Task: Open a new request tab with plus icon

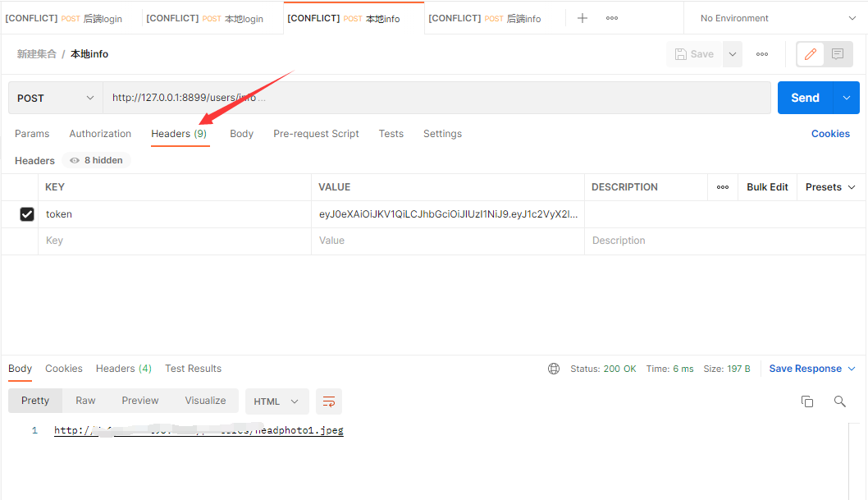Action: [582, 18]
